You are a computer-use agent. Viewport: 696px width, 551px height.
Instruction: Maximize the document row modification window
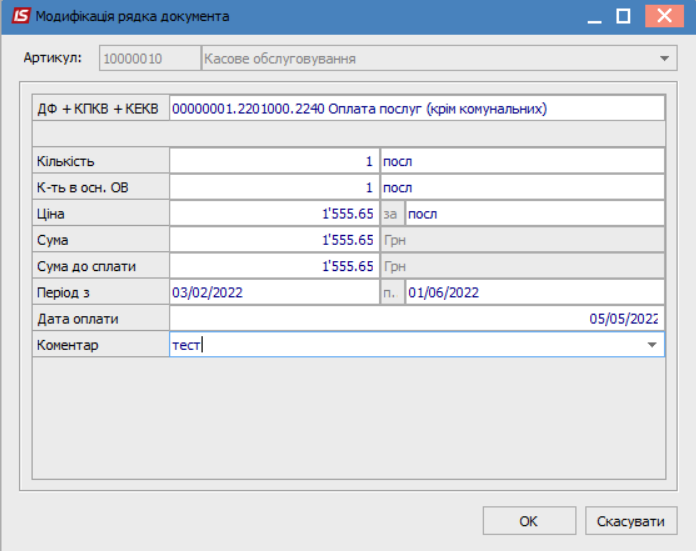coord(623,16)
